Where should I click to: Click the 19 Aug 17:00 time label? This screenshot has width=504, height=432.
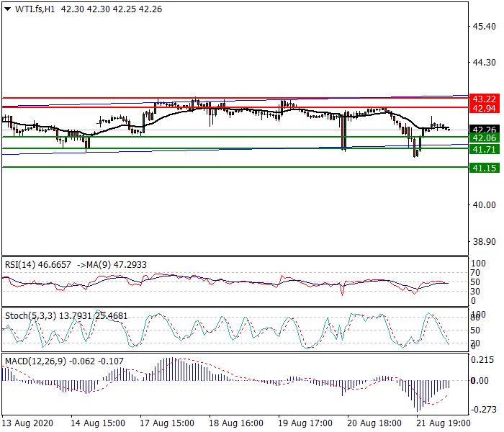coord(306,423)
